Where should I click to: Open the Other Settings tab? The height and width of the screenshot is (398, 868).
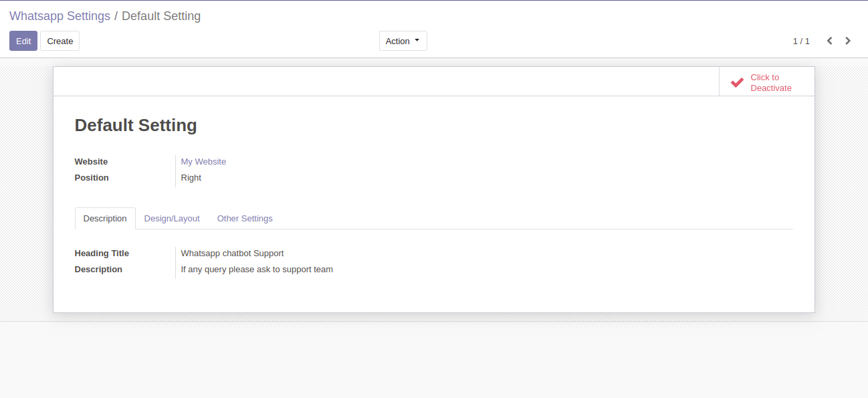click(x=245, y=219)
